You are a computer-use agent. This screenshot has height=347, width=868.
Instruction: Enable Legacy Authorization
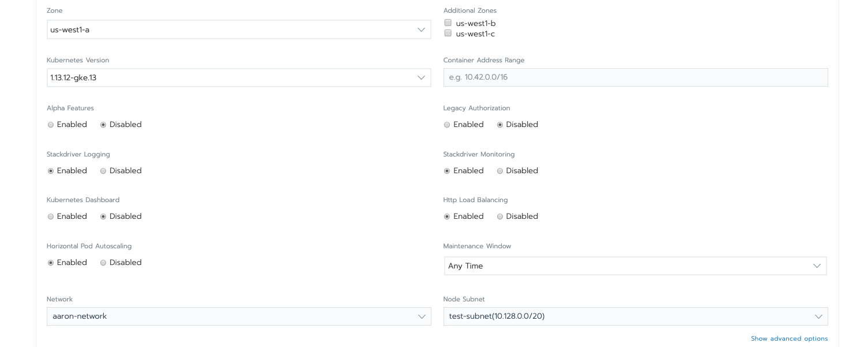click(447, 125)
